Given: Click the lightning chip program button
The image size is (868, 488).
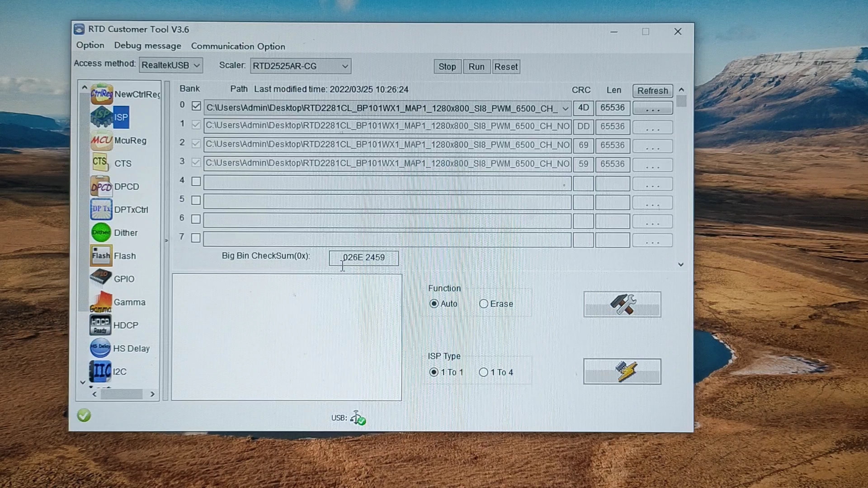Looking at the screenshot, I should [622, 371].
